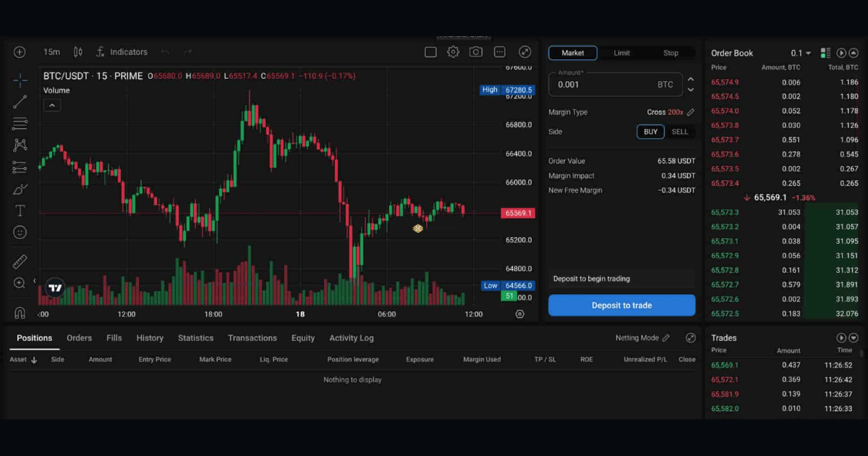Open the Equity tab
This screenshot has width=868, height=456.
coord(303,338)
